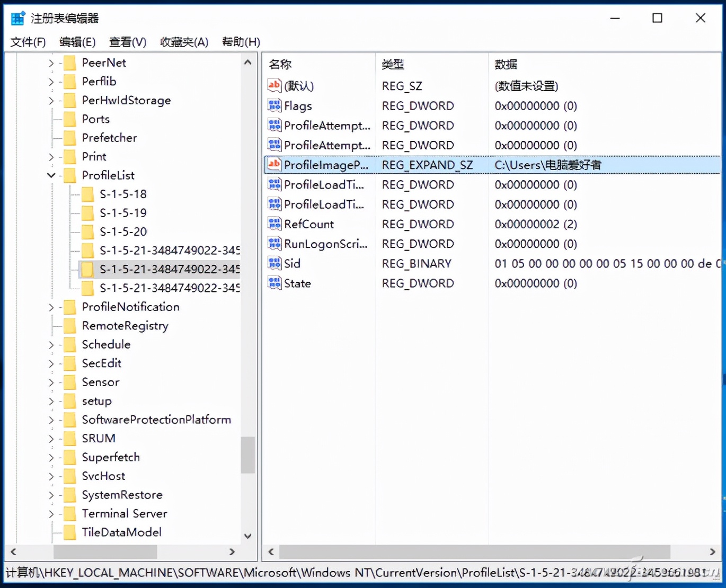The width and height of the screenshot is (726, 588).
Task: Click the ProfileImagePath expandable string icon
Action: [x=274, y=165]
